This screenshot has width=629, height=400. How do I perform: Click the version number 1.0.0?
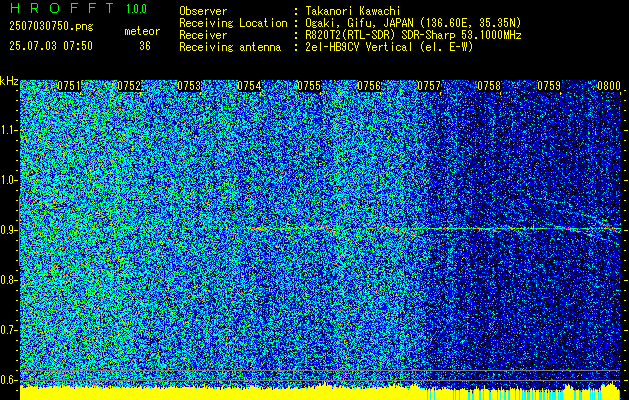click(136, 9)
